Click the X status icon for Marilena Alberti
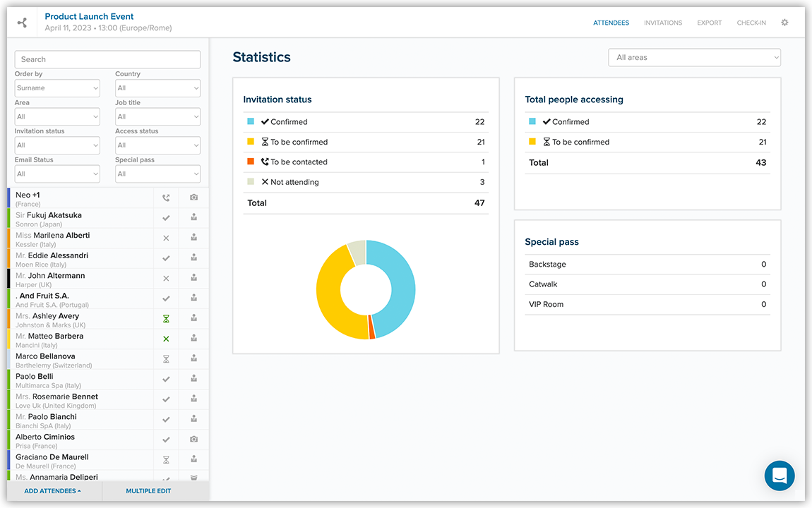 (166, 238)
